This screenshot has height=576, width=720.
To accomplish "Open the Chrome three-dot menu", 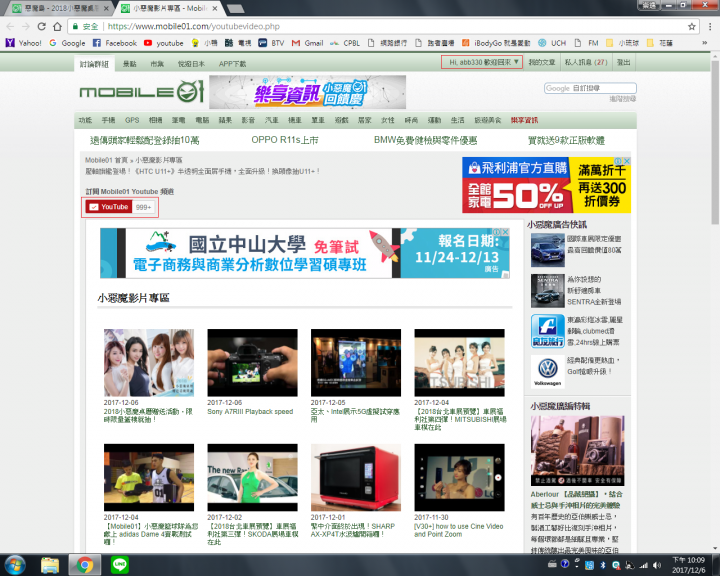I will tap(710, 27).
